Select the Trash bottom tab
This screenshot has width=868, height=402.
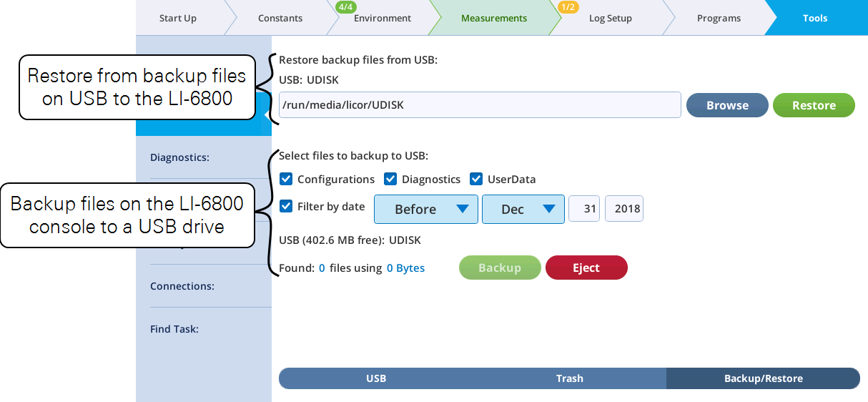point(569,378)
